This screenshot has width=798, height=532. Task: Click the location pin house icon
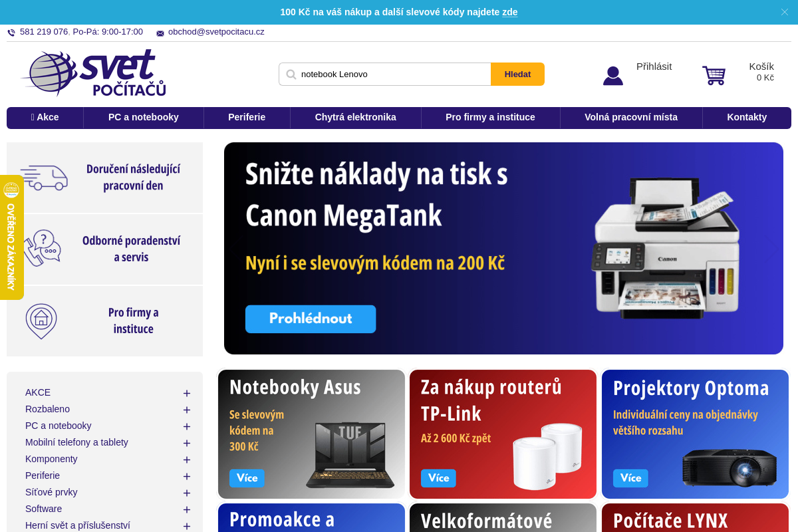coord(41,321)
